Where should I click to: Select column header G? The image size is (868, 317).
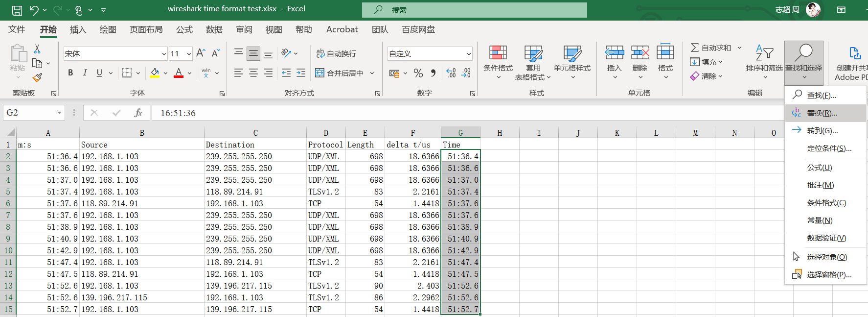point(460,132)
